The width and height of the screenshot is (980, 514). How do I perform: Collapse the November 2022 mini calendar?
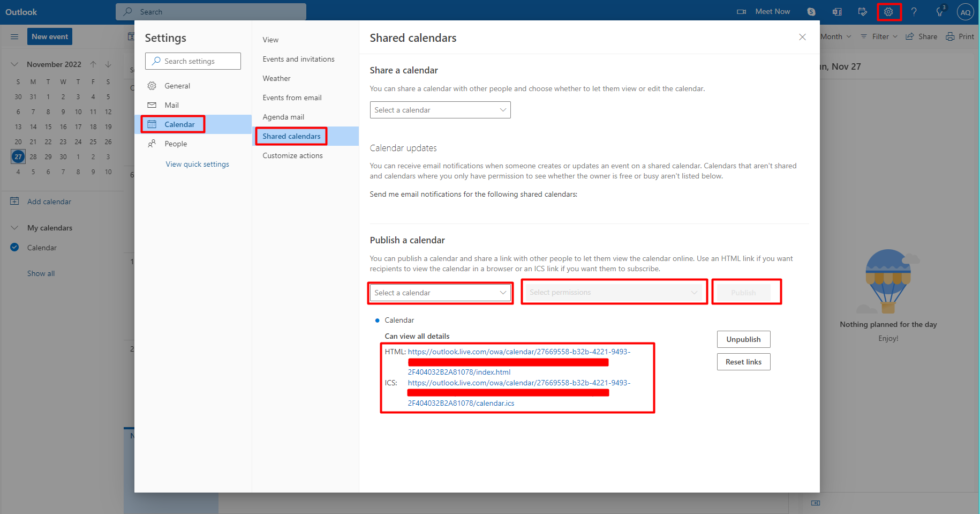[14, 64]
